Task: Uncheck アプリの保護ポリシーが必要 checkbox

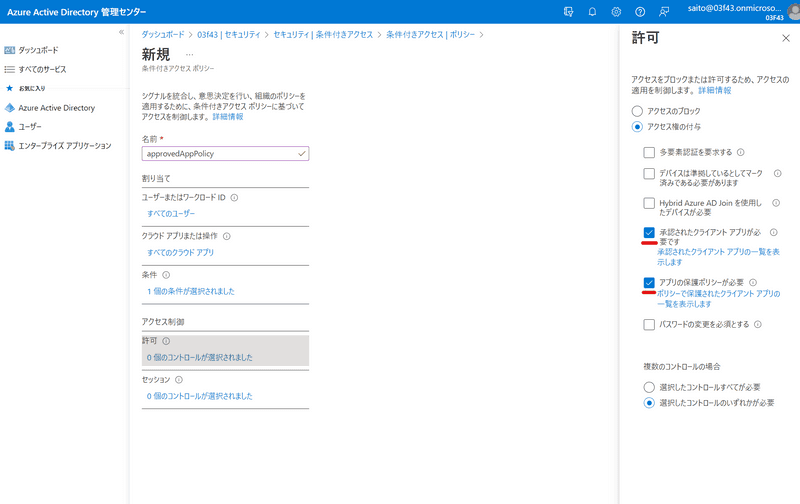Action: pyautogui.click(x=649, y=283)
